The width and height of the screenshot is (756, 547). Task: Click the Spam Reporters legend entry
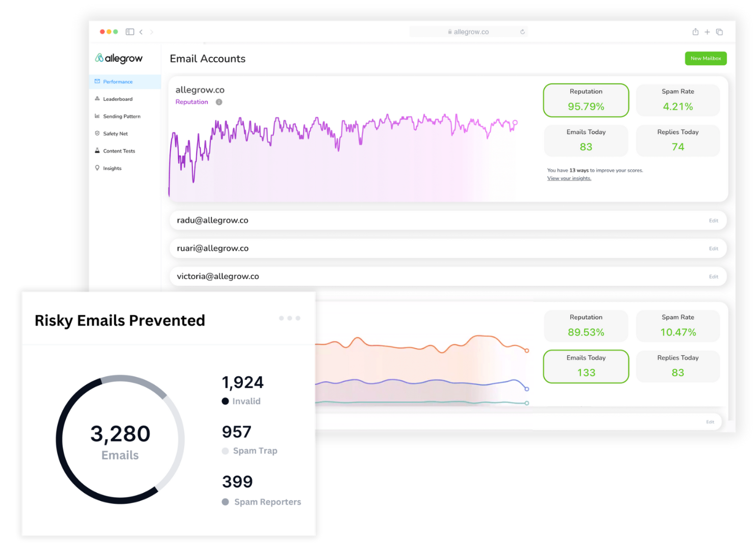(261, 502)
